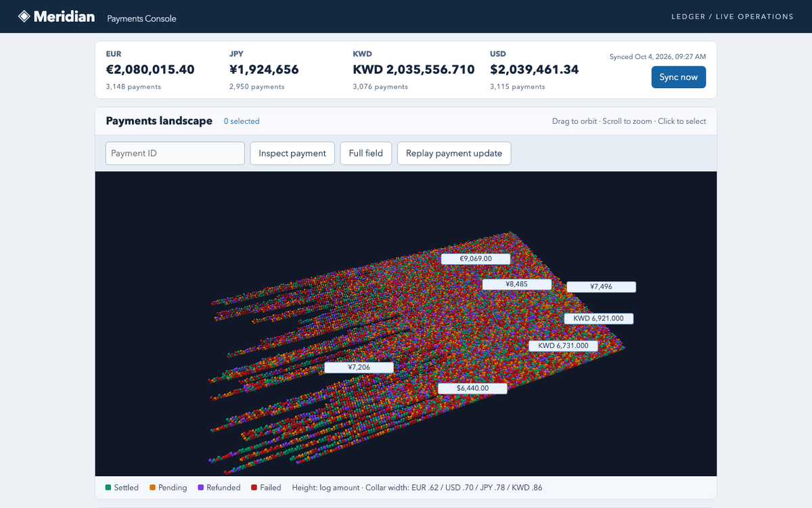Image resolution: width=812 pixels, height=508 pixels.
Task: Click the JPY currency label
Action: [237, 54]
